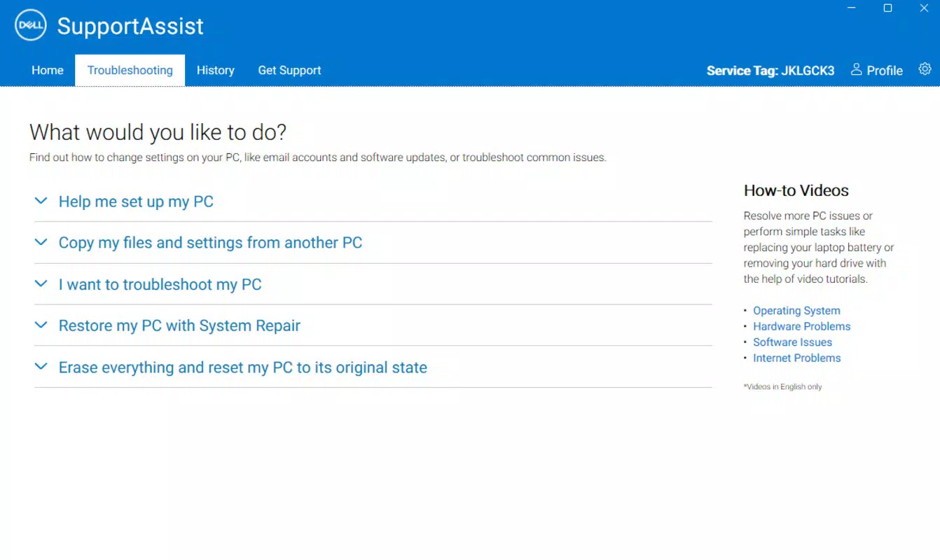This screenshot has height=560, width=940.
Task: Open Operating System how-to videos link
Action: [796, 311]
